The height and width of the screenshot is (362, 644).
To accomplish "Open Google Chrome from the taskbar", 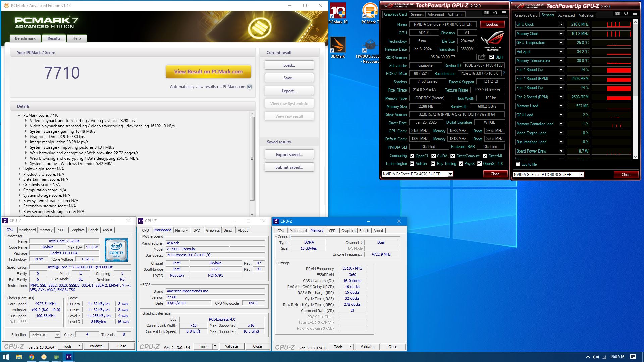I will pos(31,357).
